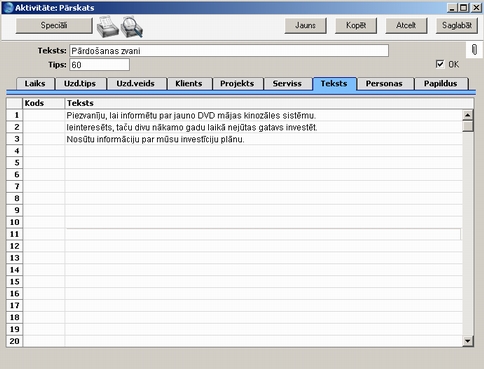Click the Teksts input field with Pārdošanas zvani
The image size is (484, 369).
click(x=229, y=51)
